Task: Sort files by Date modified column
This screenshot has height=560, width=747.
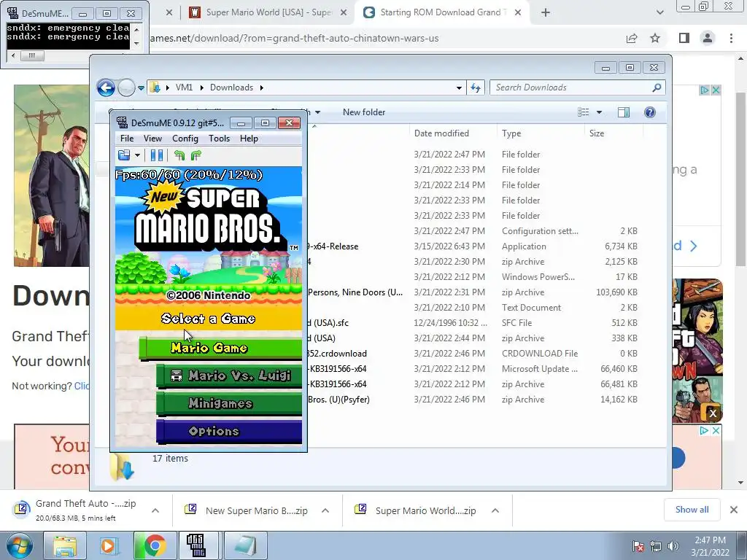Action: click(441, 133)
